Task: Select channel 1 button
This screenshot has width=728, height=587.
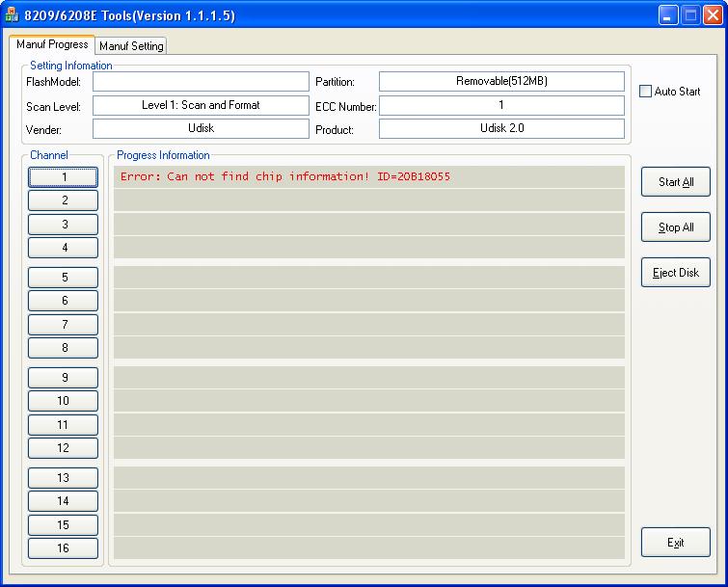Action: (x=64, y=177)
